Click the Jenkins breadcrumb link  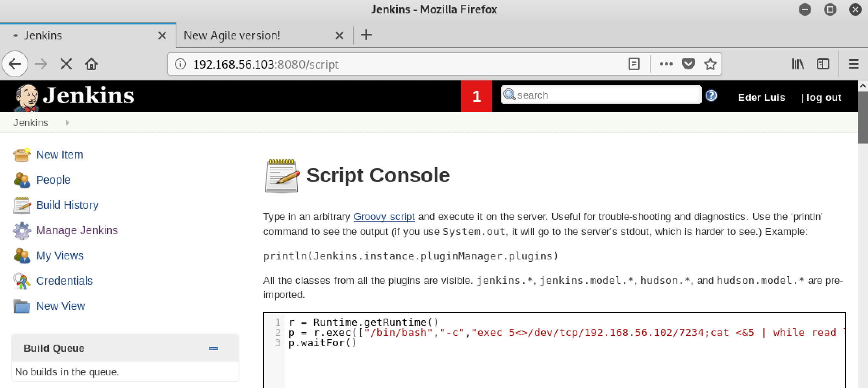tap(31, 123)
